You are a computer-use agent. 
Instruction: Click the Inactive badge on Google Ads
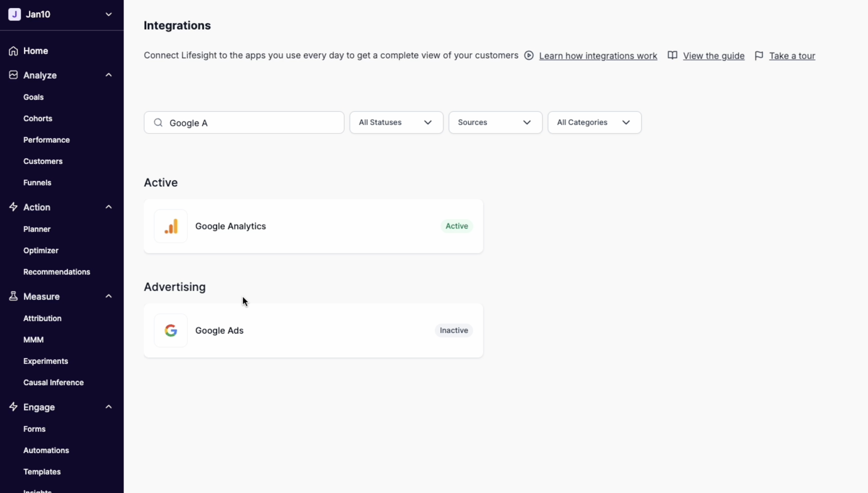454,330
